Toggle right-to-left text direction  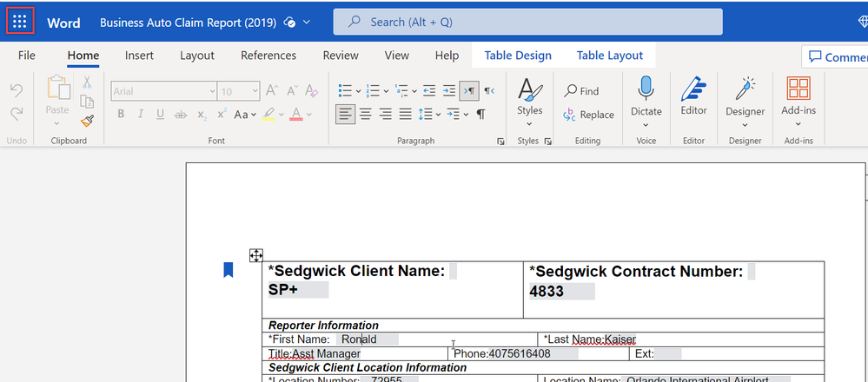pyautogui.click(x=489, y=90)
